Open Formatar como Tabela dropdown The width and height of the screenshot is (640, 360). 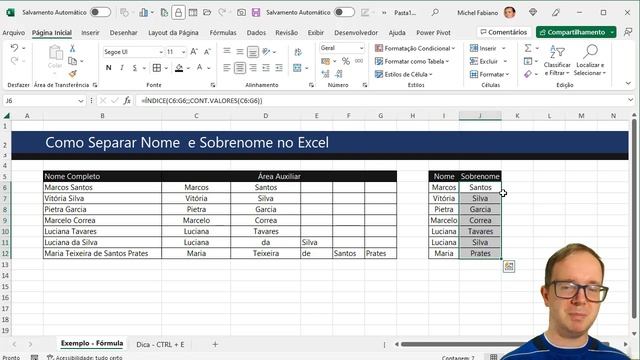pyautogui.click(x=412, y=61)
